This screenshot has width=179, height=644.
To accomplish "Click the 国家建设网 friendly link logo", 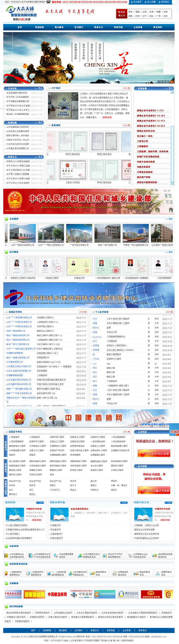I will (x=34, y=594).
